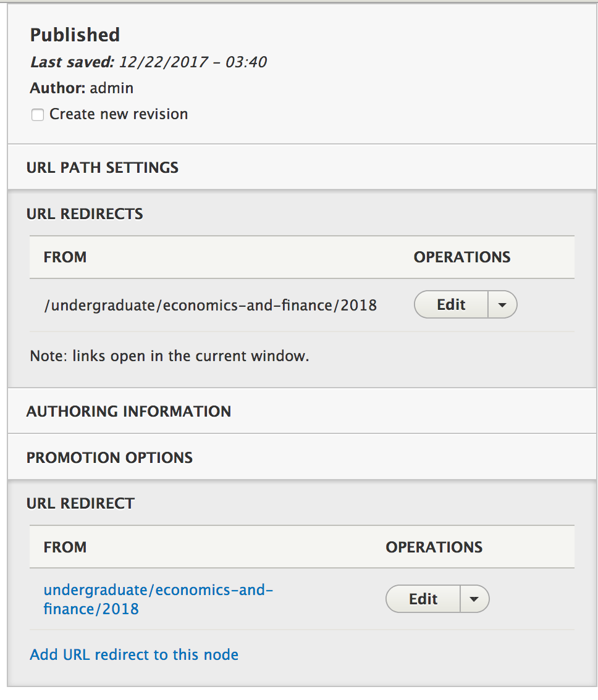Image resolution: width=598 pixels, height=700 pixels.
Task: Click the 'Published' status heading
Action: click(75, 35)
